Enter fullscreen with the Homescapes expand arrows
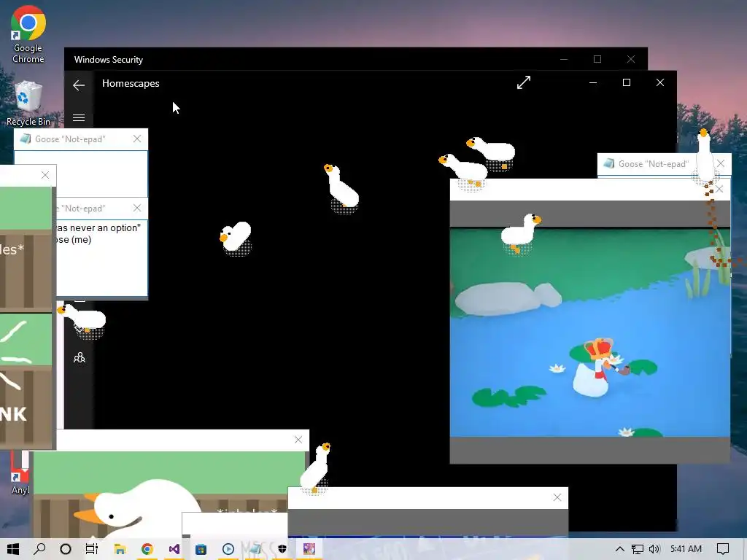Screen dimensions: 747x560 pos(524,82)
